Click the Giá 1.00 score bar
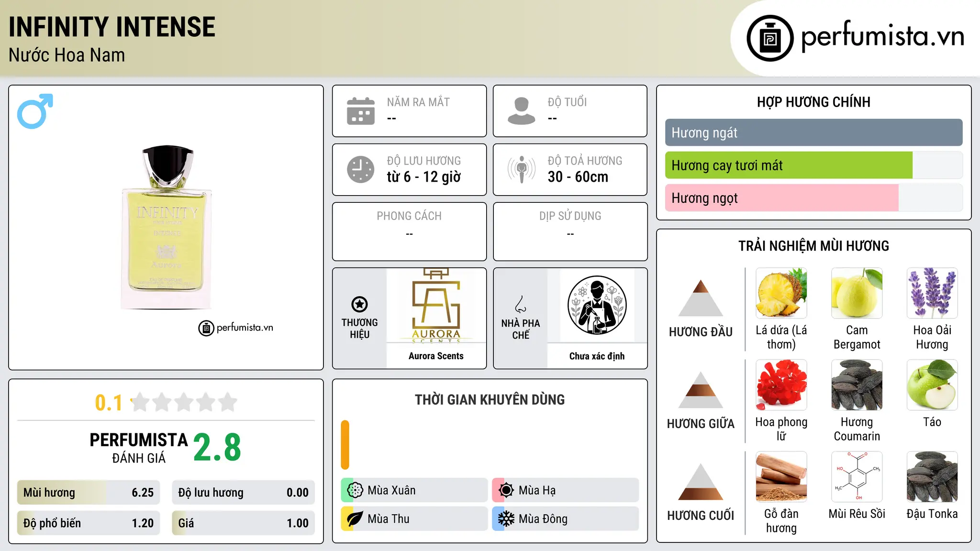Screen dimensions: 980x551 243,523
